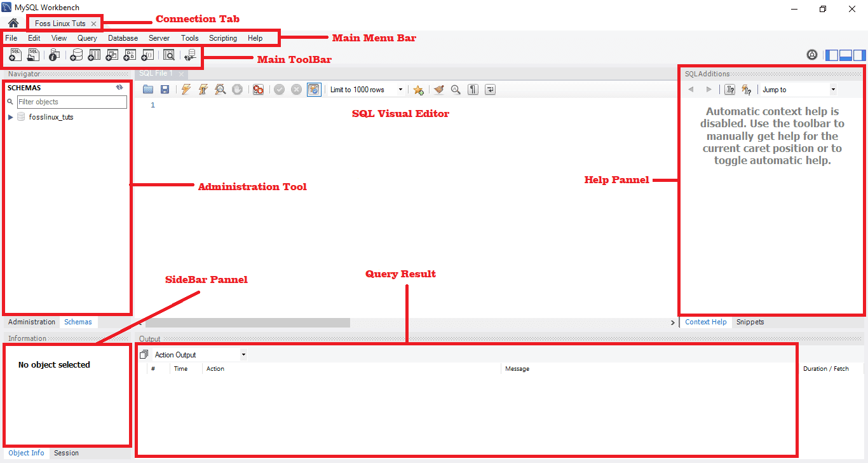Image resolution: width=868 pixels, height=463 pixels.
Task: Go back in context help history
Action: click(x=691, y=90)
